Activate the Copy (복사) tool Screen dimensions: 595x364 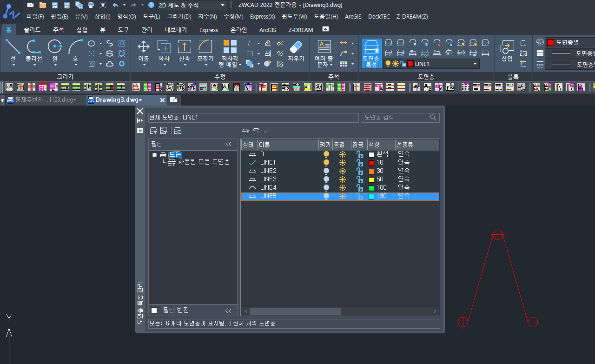pos(164,50)
